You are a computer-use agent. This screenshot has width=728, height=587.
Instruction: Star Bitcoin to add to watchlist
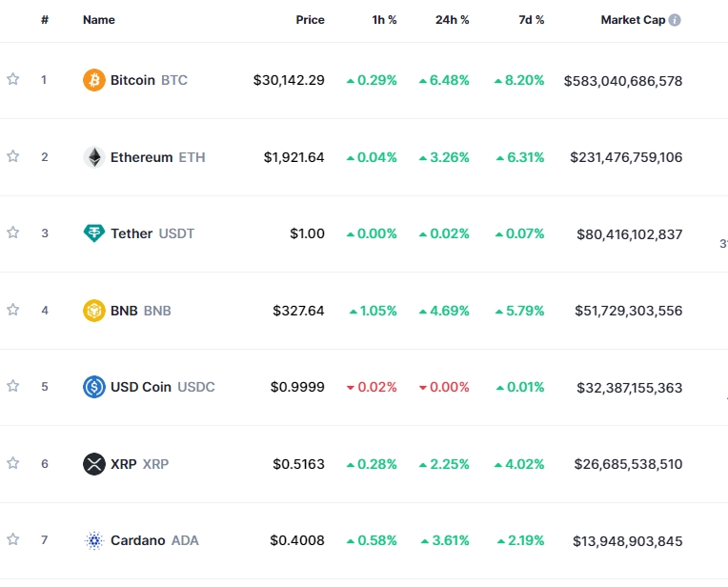click(x=13, y=80)
